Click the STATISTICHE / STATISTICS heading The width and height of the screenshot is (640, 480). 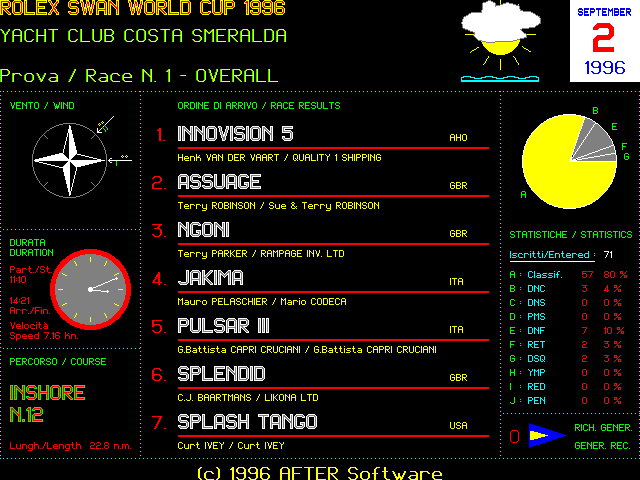(x=571, y=235)
